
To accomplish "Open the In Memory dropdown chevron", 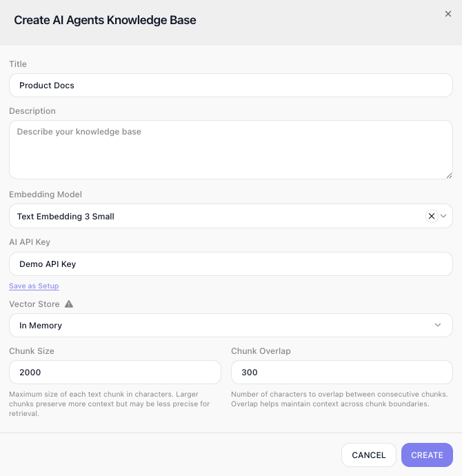I will point(438,325).
